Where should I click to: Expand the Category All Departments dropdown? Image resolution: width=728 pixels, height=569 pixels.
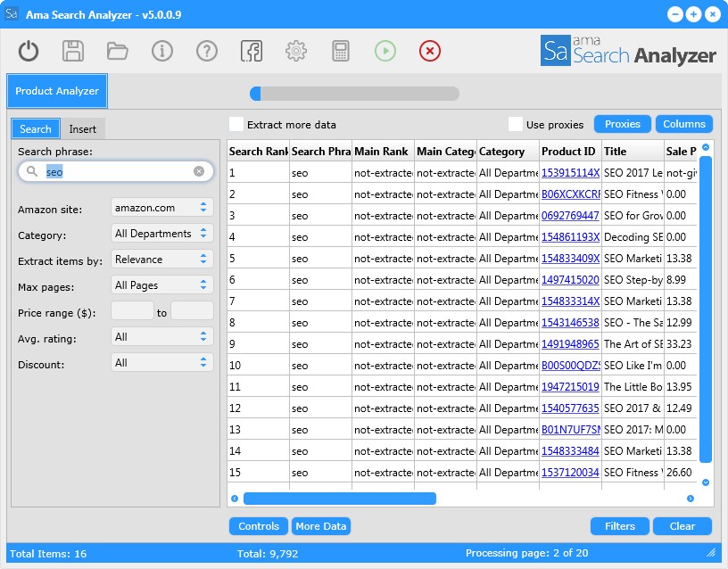tap(162, 234)
